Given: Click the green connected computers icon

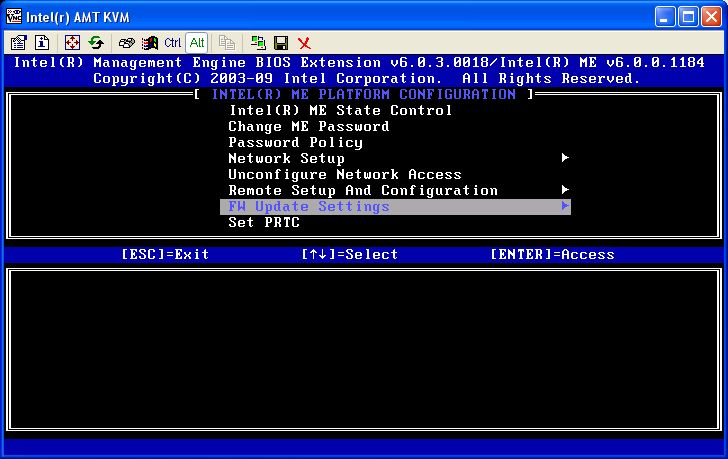Looking at the screenshot, I should click(x=258, y=43).
